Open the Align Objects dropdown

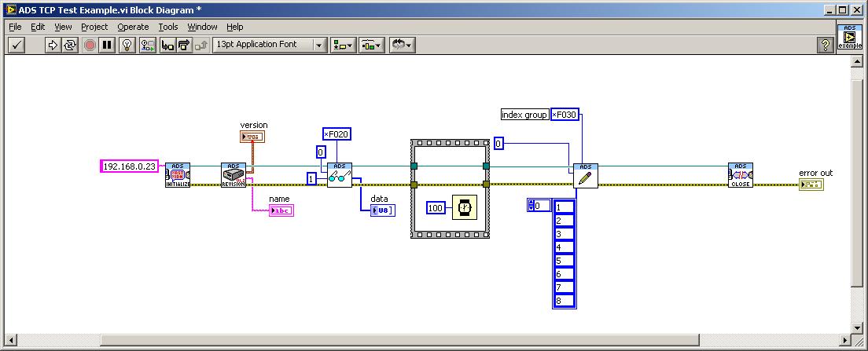coord(344,45)
